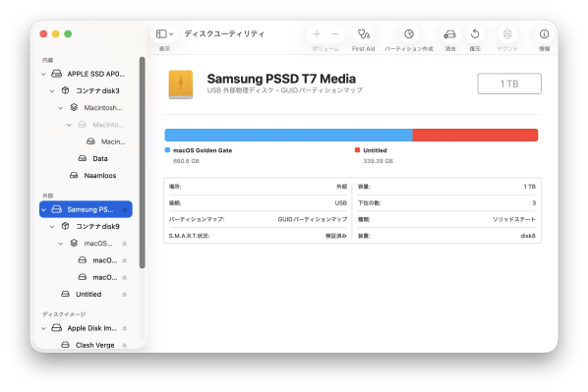Click the コンテナdisk9 container cube icon
Viewport: 588px width, 392px height.
[65, 226]
